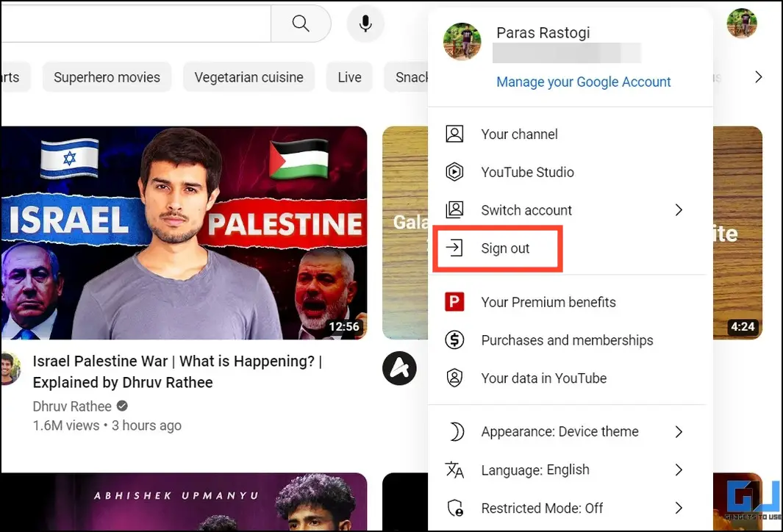
Task: Start voice search with microphone icon
Action: [365, 23]
